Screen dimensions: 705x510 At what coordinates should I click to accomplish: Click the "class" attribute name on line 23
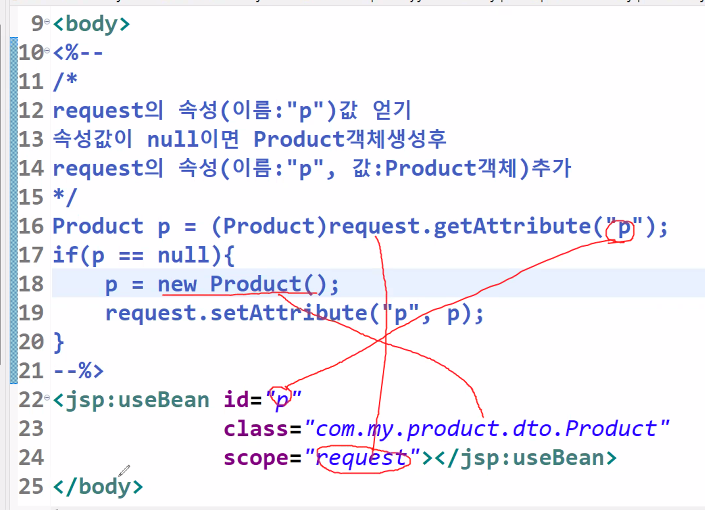point(257,429)
